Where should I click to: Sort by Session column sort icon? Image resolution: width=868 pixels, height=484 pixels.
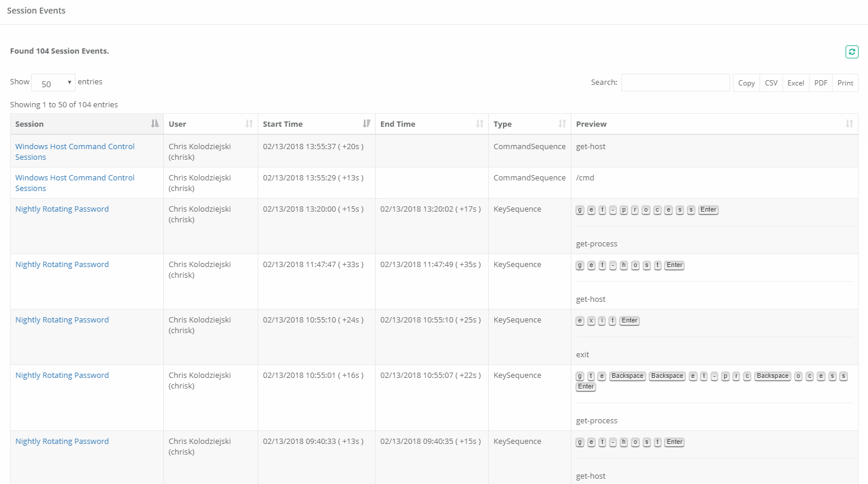click(154, 124)
